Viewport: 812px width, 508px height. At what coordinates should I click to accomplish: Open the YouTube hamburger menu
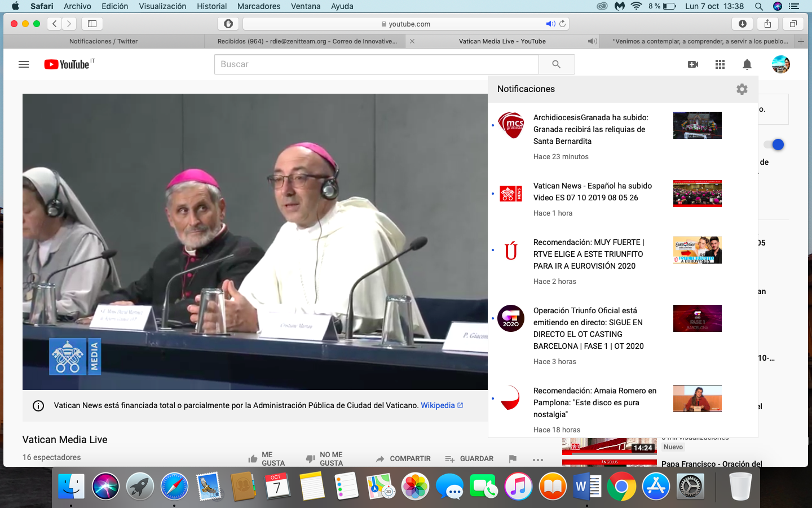(24, 64)
